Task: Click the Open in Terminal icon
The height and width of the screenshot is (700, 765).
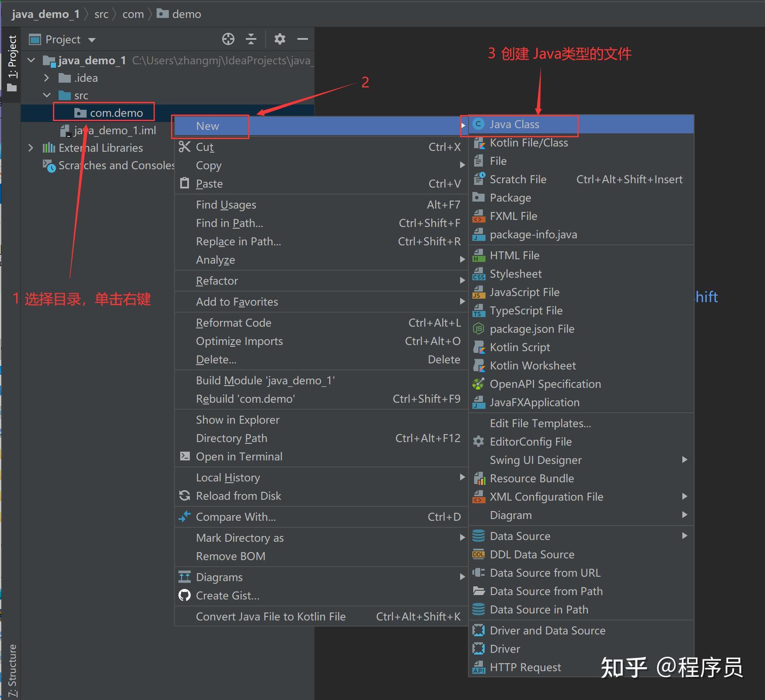Action: 185,456
